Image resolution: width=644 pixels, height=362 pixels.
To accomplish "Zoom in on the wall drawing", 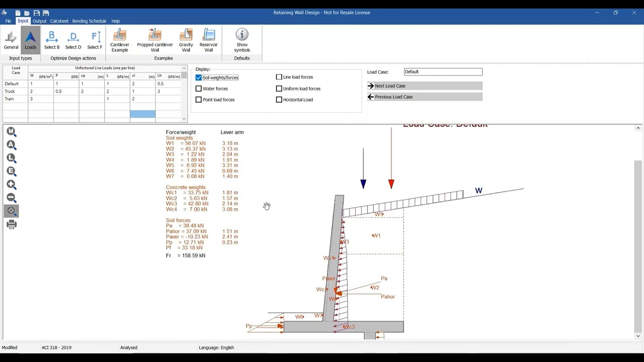I will (x=12, y=185).
